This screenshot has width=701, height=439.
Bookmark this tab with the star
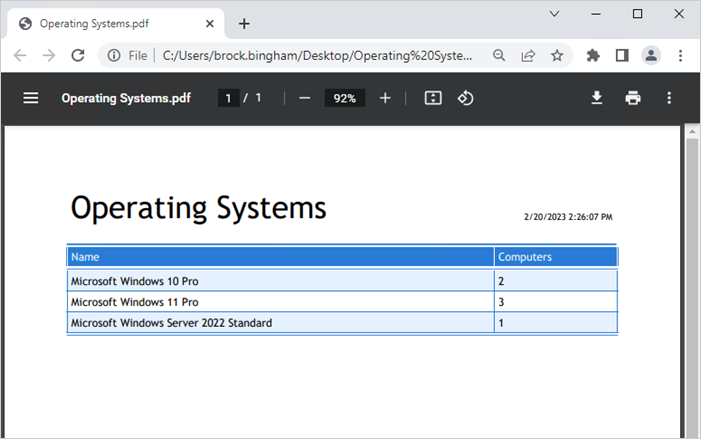(557, 55)
